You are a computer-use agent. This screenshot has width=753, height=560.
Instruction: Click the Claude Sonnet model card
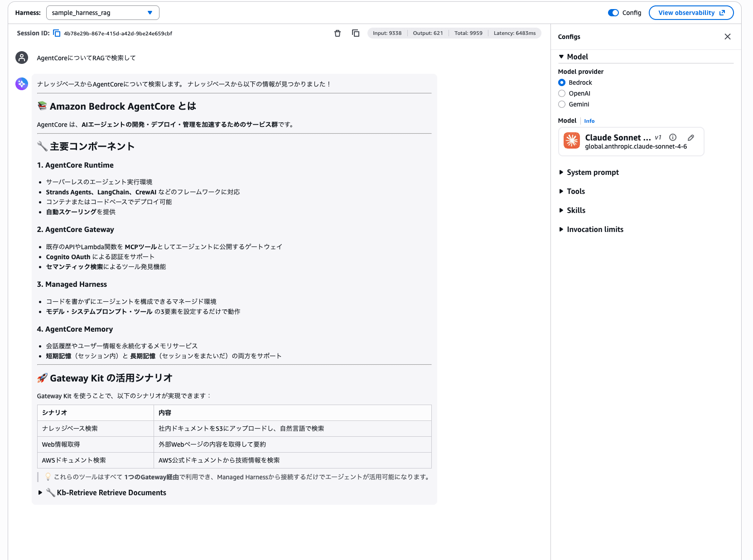tap(631, 141)
